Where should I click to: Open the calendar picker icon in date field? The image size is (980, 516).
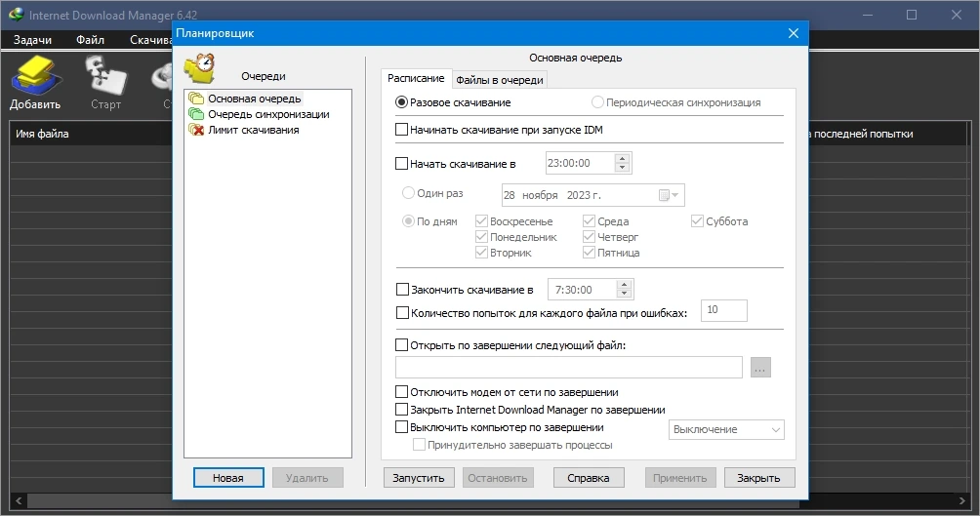point(665,195)
